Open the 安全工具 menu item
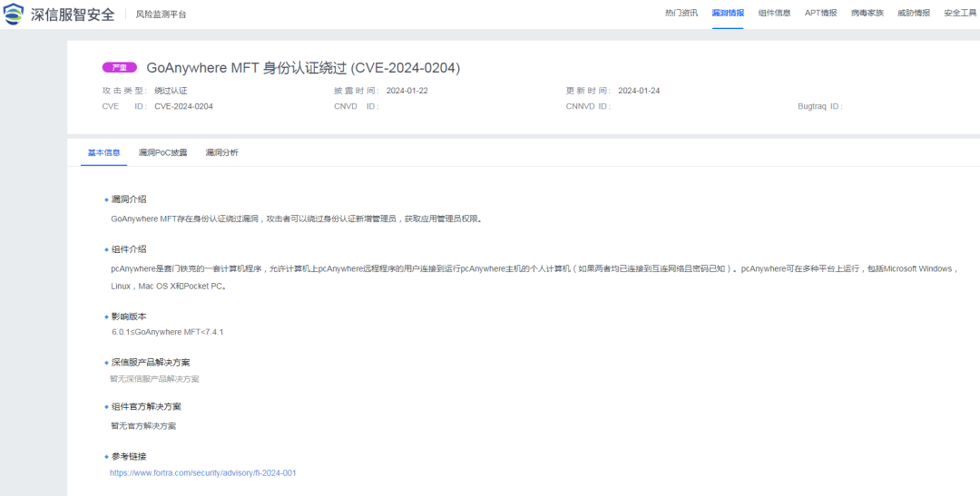This screenshot has height=496, width=980. [x=960, y=13]
